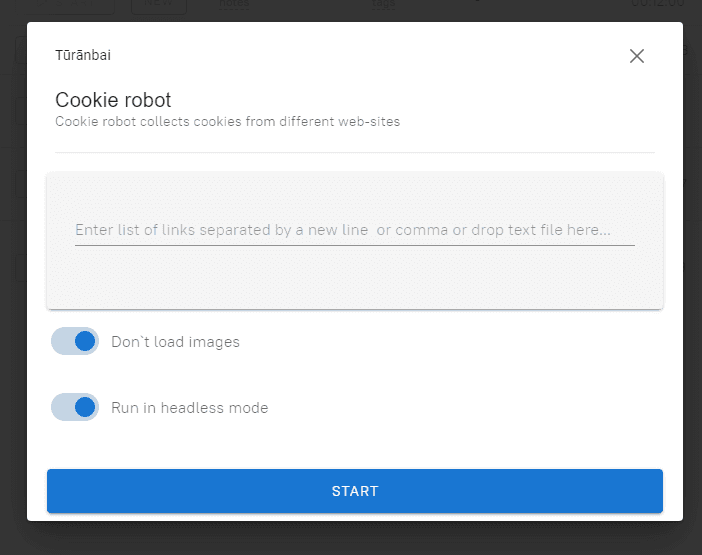This screenshot has height=555, width=702.
Task: Click the cookie robot description subtitle
Action: [x=227, y=122]
